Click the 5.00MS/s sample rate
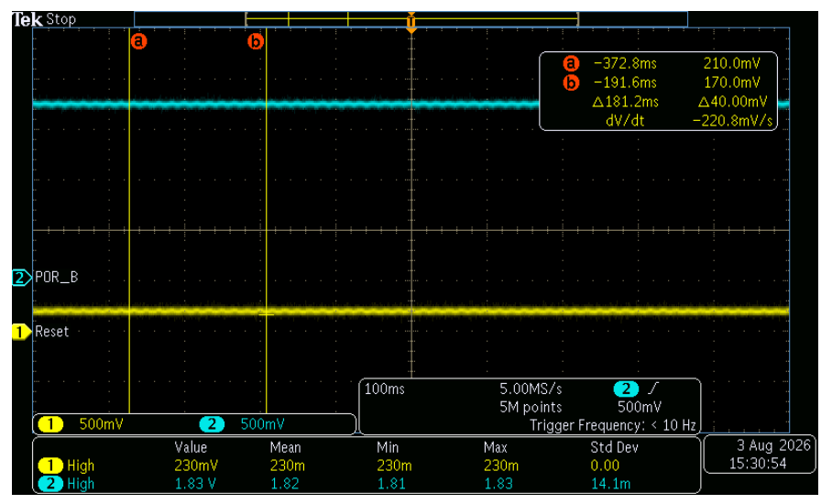 (x=531, y=389)
